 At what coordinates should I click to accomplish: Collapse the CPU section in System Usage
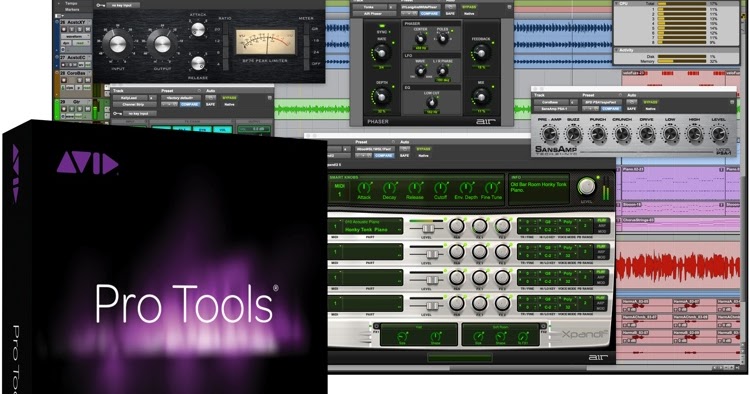618,3
